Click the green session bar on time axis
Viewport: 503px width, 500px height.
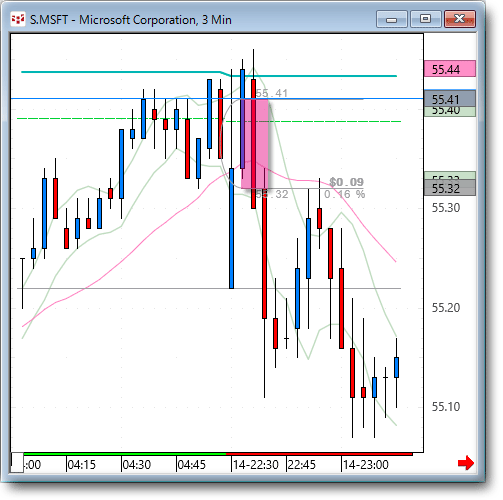(x=125, y=454)
